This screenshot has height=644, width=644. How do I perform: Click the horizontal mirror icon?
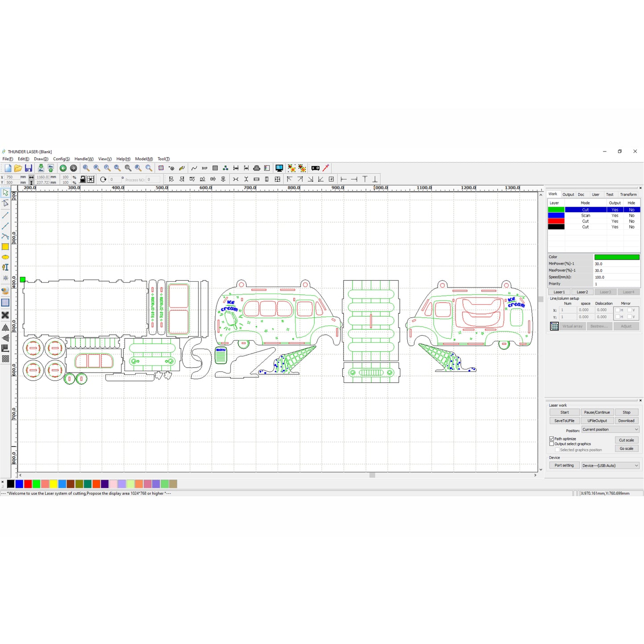6,328
